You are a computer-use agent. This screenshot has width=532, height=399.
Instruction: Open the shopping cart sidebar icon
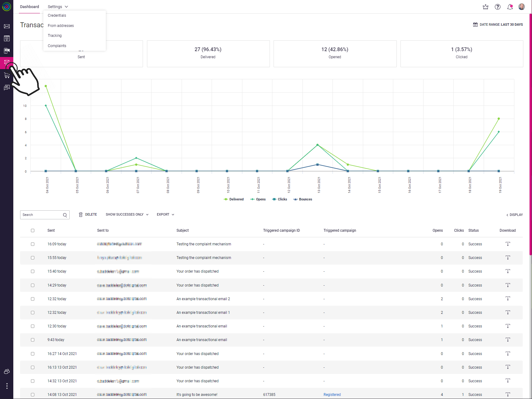(x=6, y=75)
